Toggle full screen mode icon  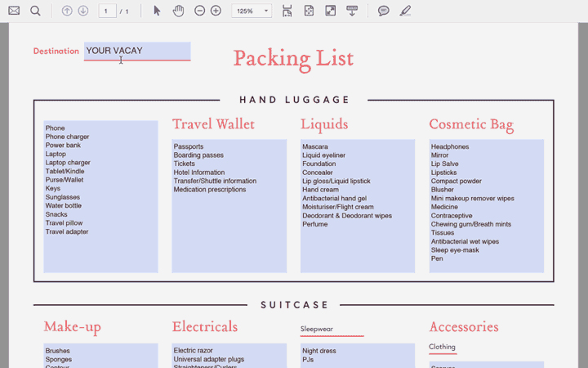pos(331,11)
